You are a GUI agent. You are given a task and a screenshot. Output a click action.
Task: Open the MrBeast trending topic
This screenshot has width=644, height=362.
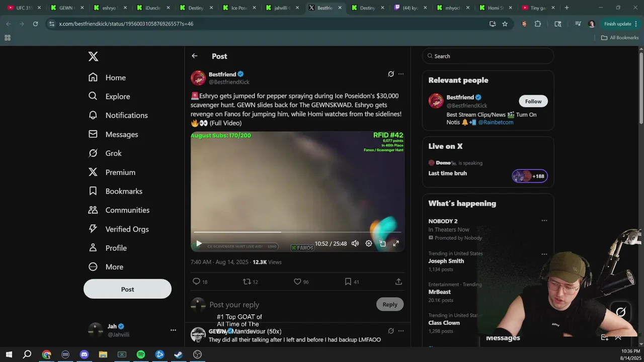click(x=439, y=292)
